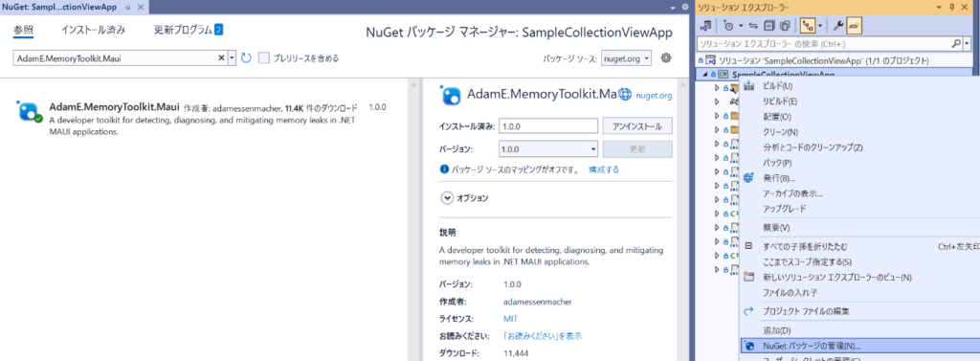Clear the package search text with the X
The height and width of the screenshot is (361, 980).
tap(221, 58)
